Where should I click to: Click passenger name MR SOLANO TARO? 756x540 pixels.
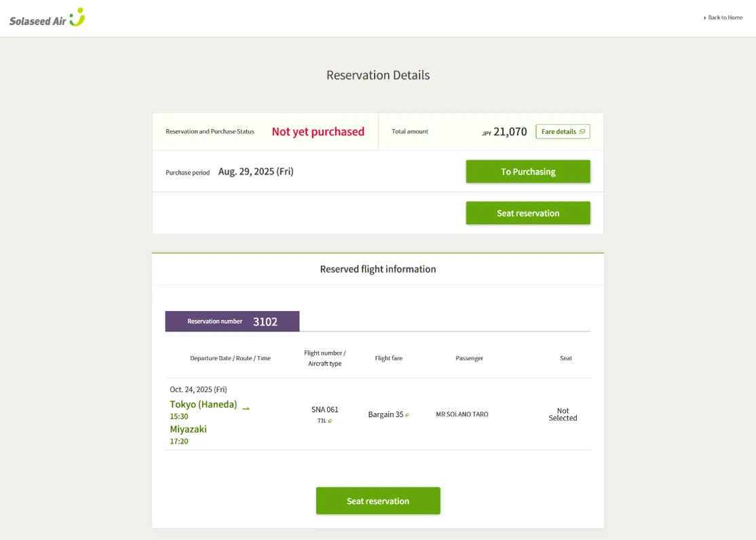(461, 414)
